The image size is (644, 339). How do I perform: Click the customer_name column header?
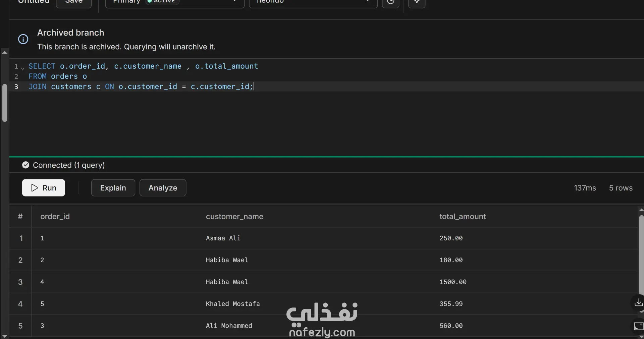pyautogui.click(x=234, y=217)
